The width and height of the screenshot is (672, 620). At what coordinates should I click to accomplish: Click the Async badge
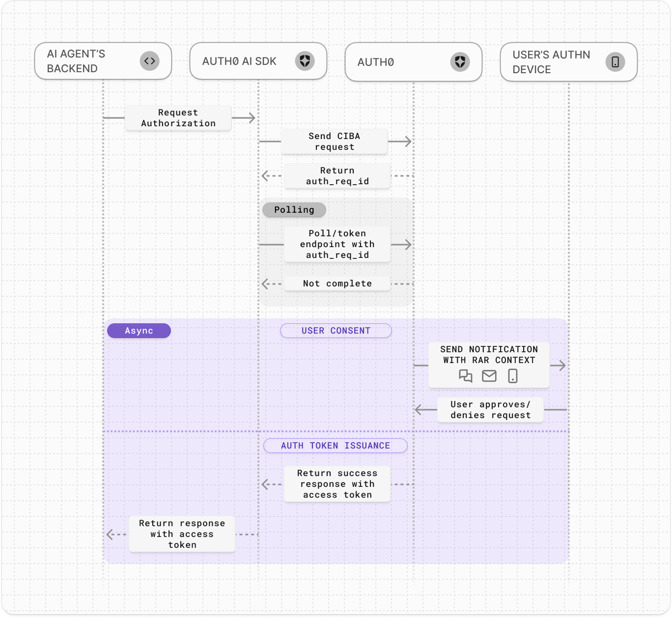tap(139, 331)
